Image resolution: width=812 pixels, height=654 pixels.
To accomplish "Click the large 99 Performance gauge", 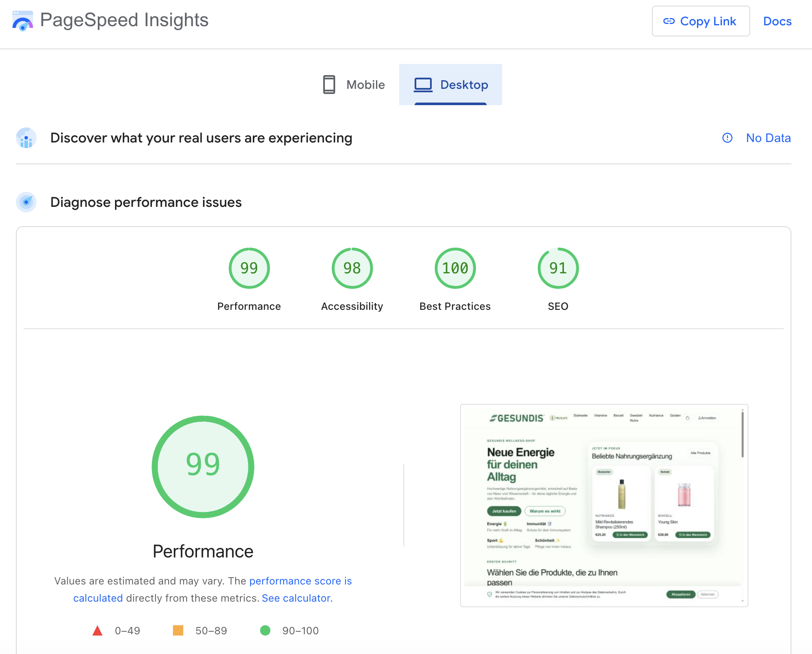I will (203, 466).
